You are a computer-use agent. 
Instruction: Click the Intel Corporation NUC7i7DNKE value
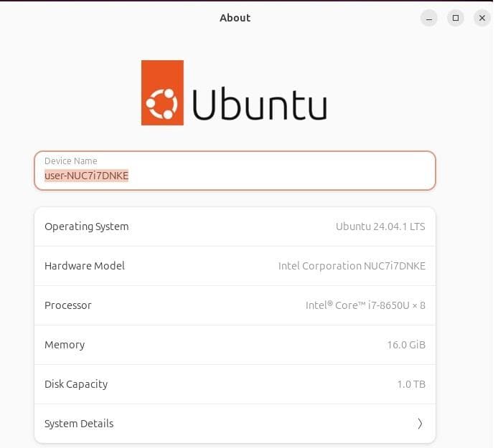352,266
